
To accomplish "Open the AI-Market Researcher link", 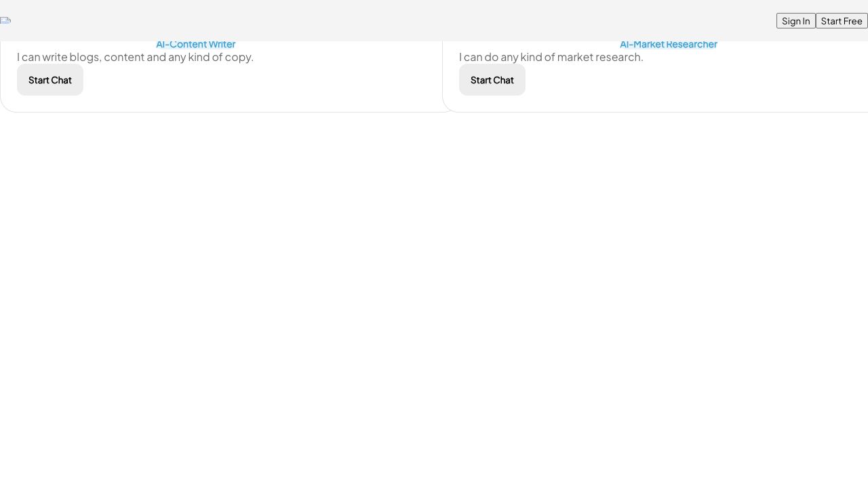I will [668, 45].
